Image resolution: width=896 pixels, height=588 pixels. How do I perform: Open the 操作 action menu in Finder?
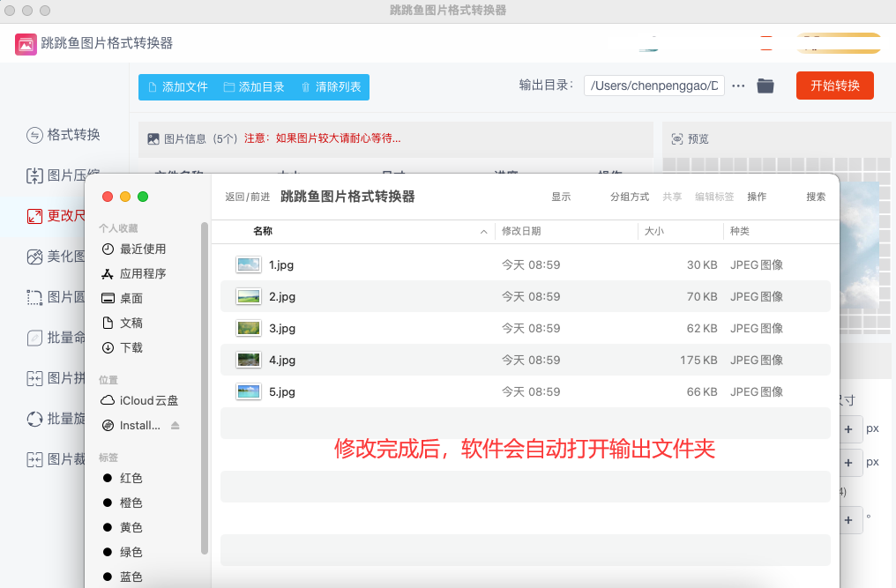click(758, 197)
